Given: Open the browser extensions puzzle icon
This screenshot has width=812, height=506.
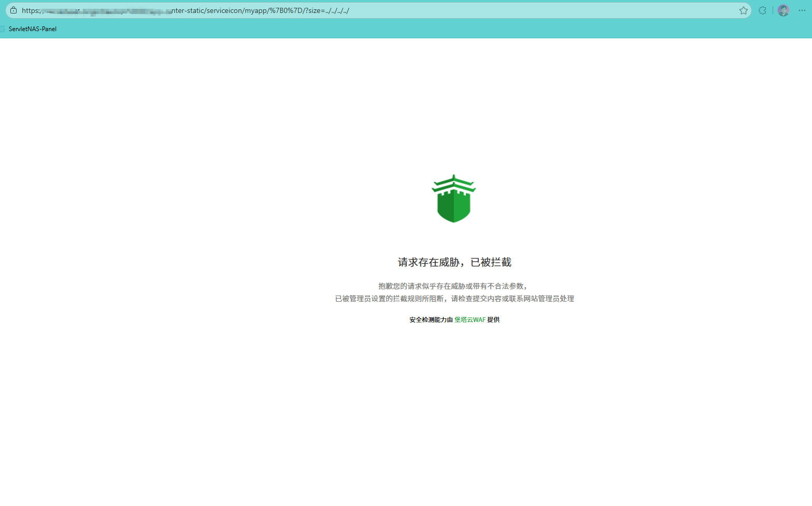Looking at the screenshot, I should (762, 10).
